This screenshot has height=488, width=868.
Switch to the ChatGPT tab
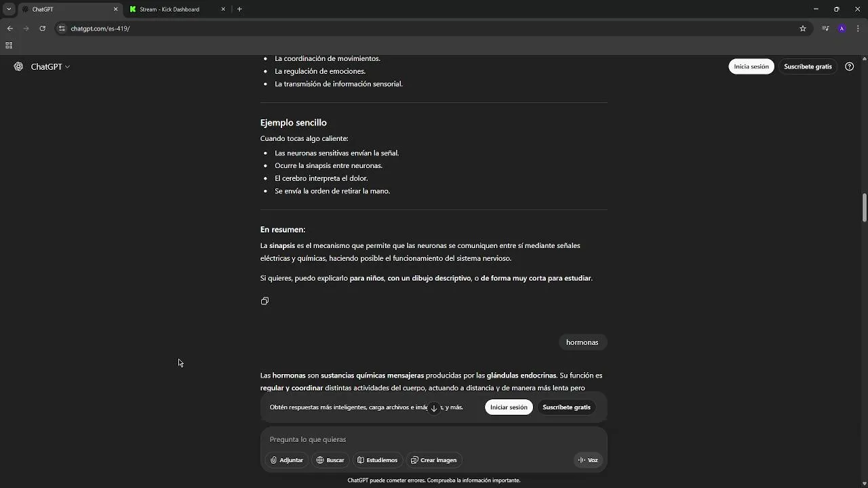(69, 9)
